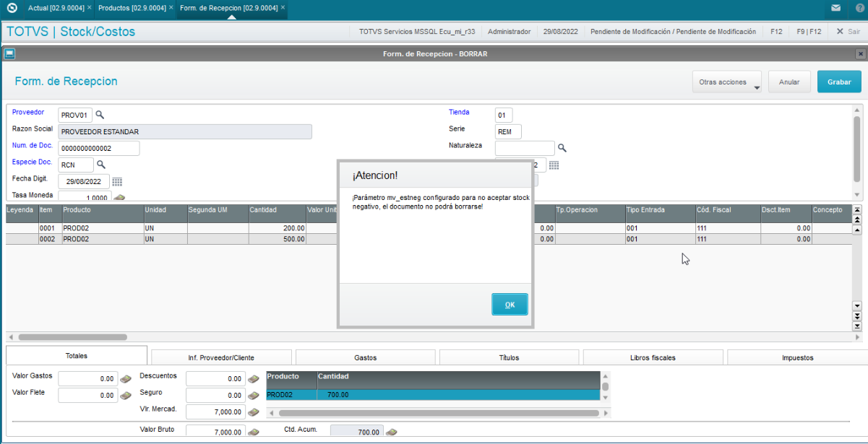868x444 pixels.
Task: Click the calculator icon next to Valor Bruto
Action: 254,432
